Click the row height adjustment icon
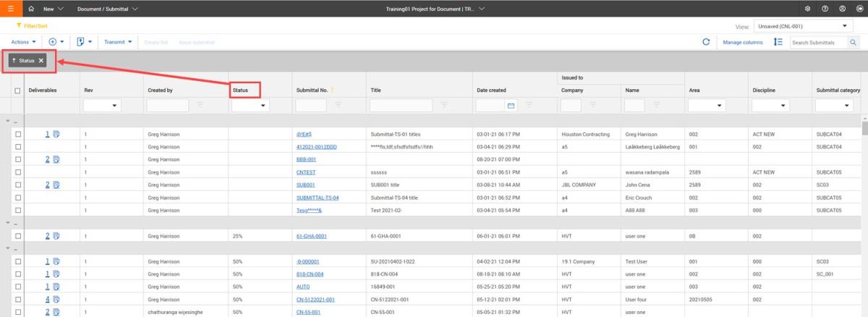Viewport: 868px width, 317px height. tap(778, 42)
